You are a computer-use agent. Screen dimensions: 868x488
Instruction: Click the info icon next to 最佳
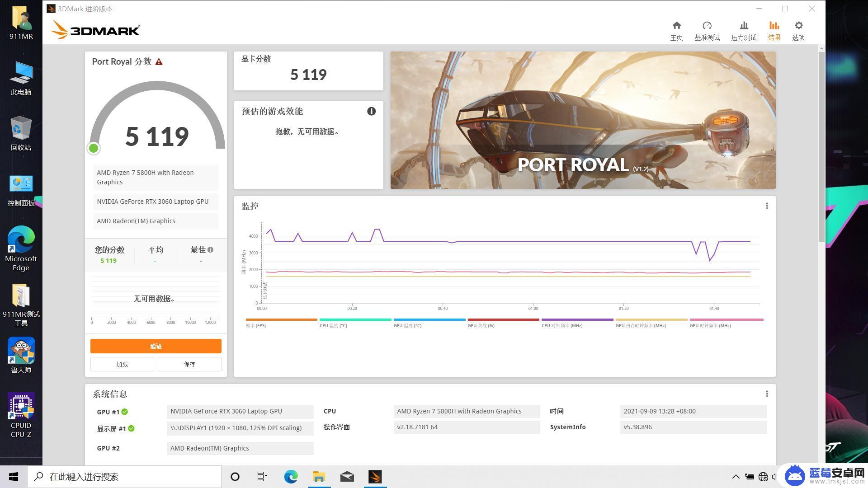pos(211,249)
